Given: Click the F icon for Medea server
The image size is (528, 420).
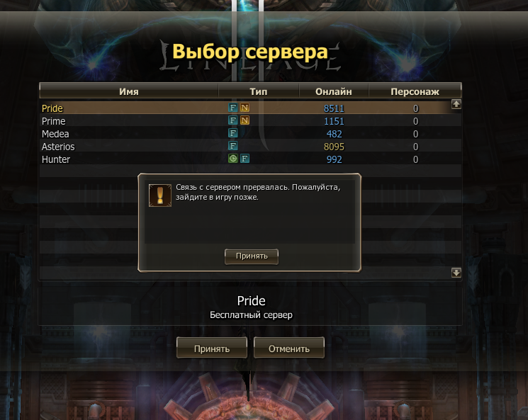Looking at the screenshot, I should click(232, 133).
